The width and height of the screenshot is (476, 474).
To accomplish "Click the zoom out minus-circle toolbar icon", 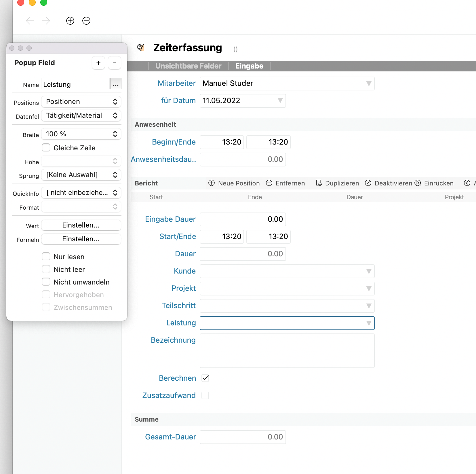I will (x=86, y=21).
